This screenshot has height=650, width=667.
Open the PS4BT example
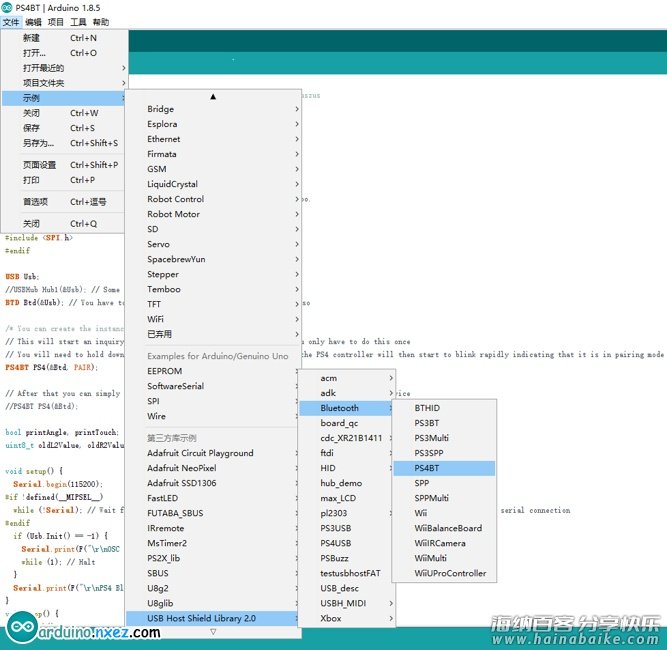444,468
